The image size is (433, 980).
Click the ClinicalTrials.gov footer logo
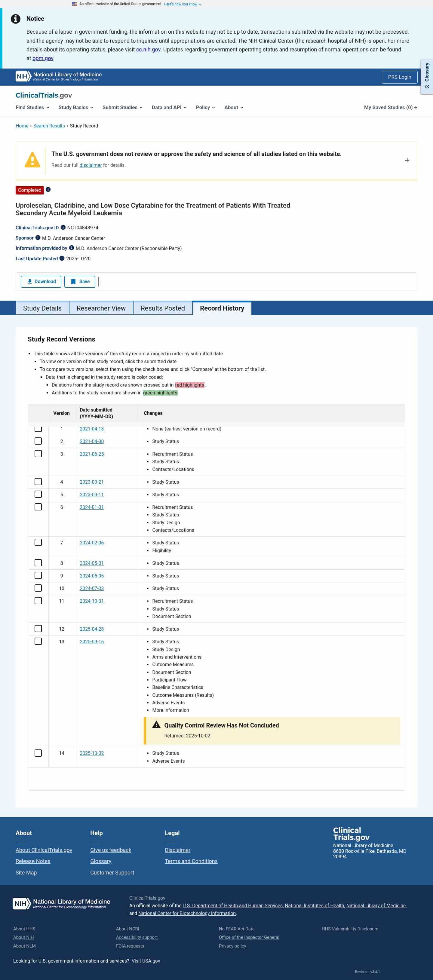pyautogui.click(x=351, y=834)
